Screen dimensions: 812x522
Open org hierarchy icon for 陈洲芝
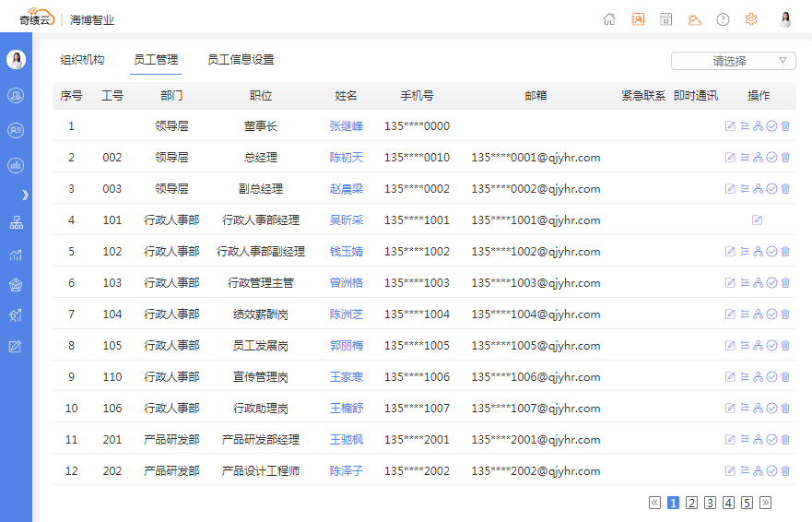(x=759, y=314)
